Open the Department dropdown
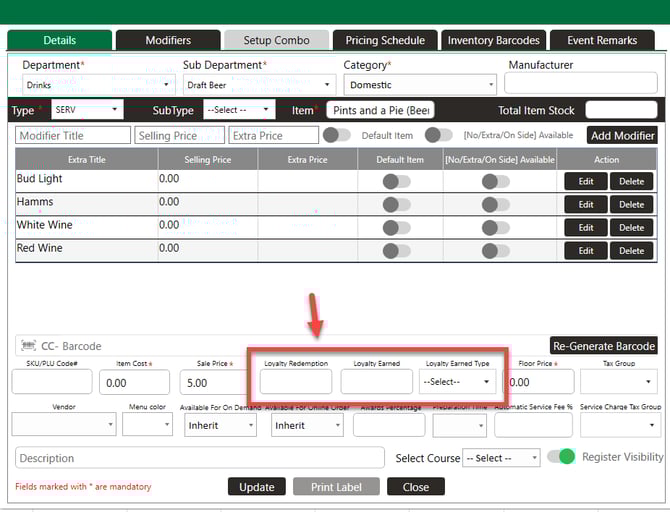This screenshot has height=512, width=670. (x=96, y=85)
